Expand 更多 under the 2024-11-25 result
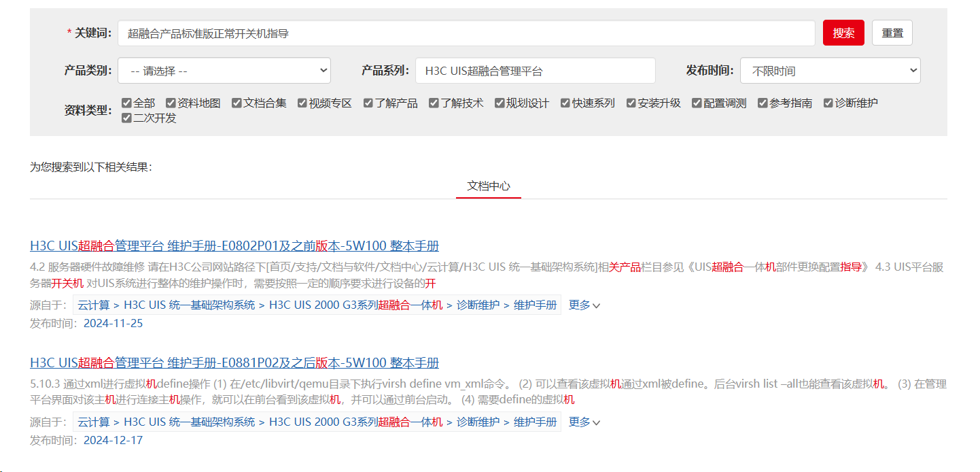 (x=584, y=305)
